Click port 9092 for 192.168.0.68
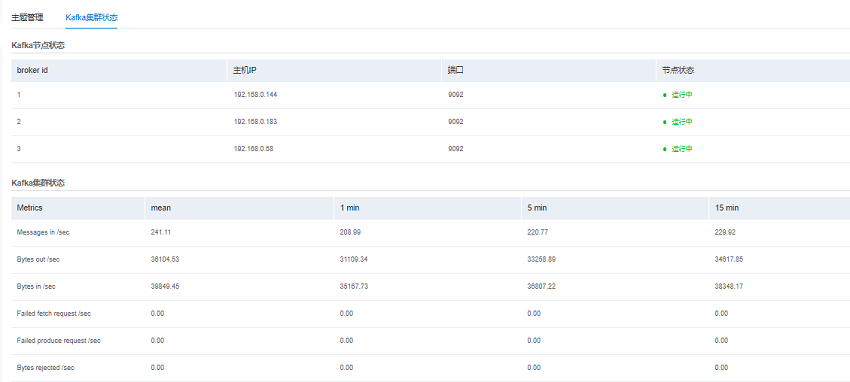The image size is (850, 382). pos(456,149)
